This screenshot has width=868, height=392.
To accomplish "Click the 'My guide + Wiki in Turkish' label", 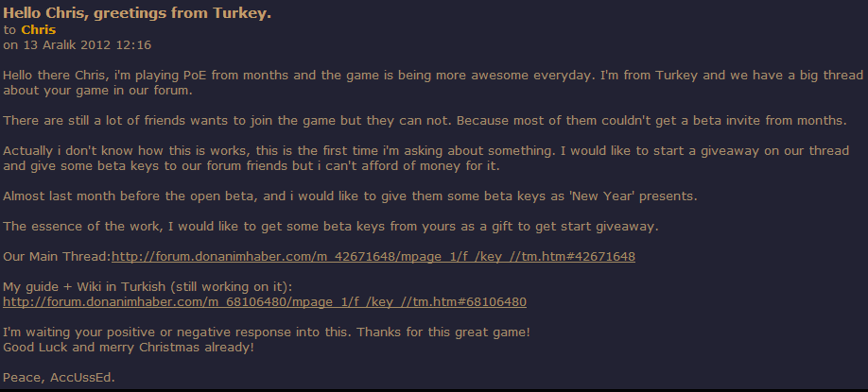I will [148, 287].
